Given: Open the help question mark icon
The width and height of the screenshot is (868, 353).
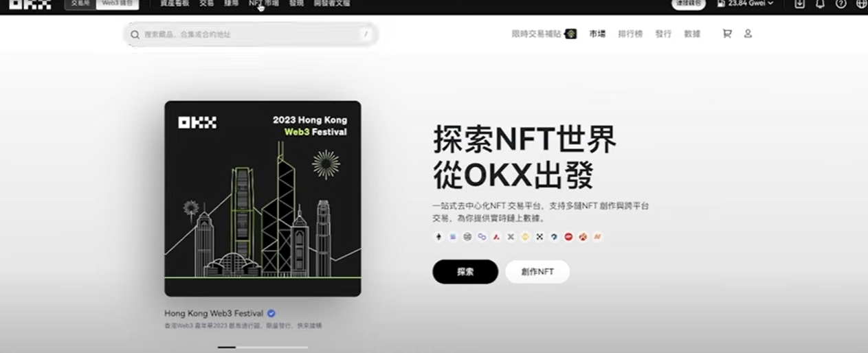Looking at the screenshot, I should (x=841, y=3).
